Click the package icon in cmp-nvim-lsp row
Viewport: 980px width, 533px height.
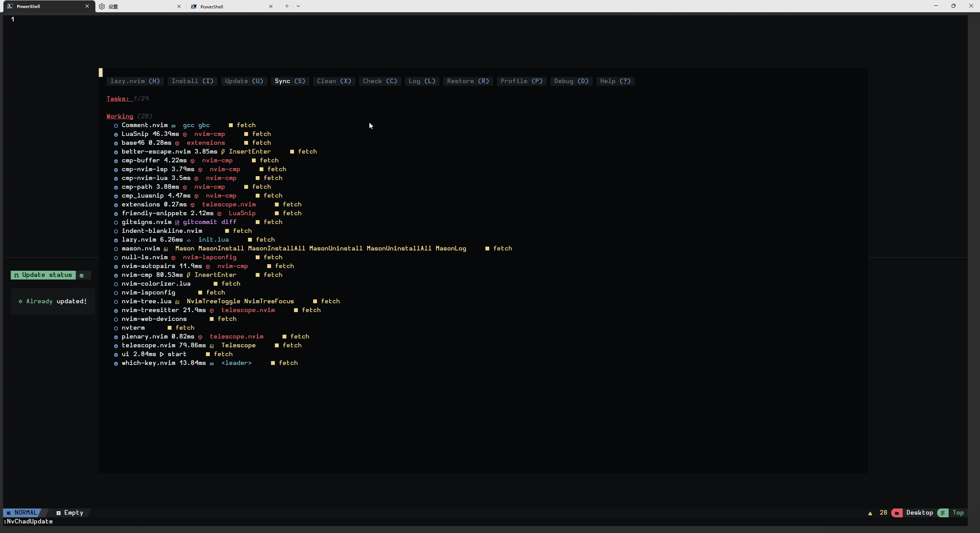[200, 170]
